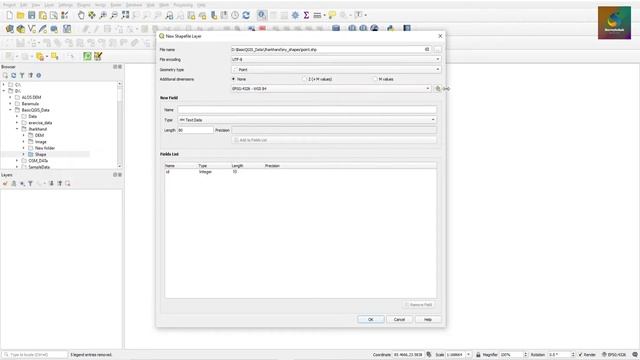Viewport: 640px width, 360px height.
Task: Open Processing Toolbox gear icon
Action: [x=295, y=16]
